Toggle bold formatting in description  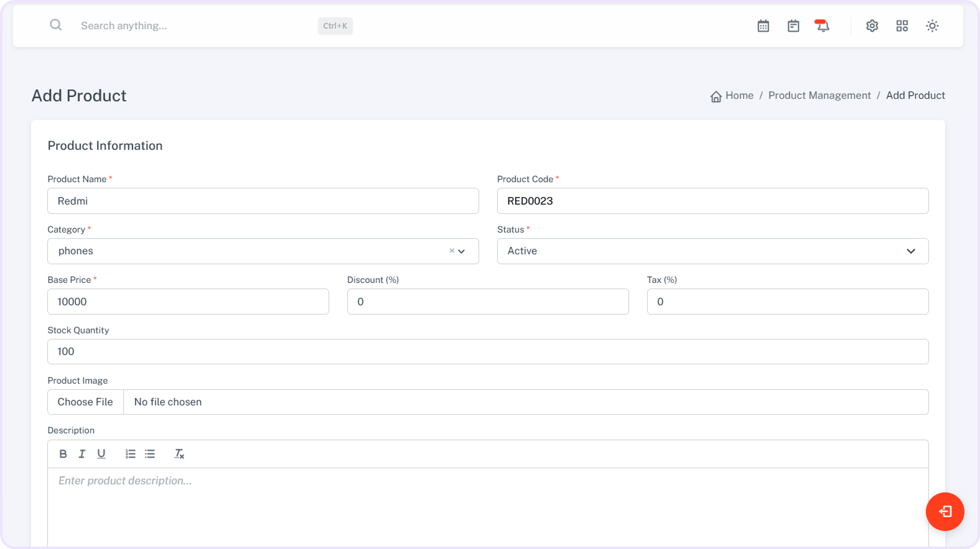click(x=63, y=454)
